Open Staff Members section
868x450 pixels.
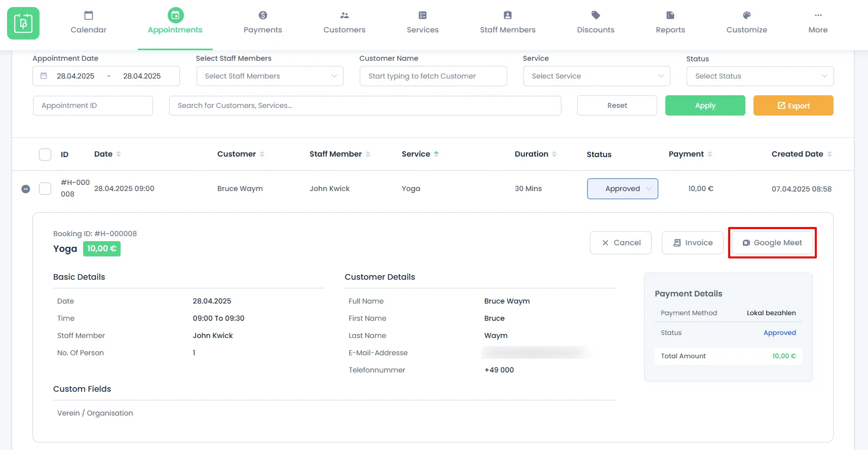(508, 23)
